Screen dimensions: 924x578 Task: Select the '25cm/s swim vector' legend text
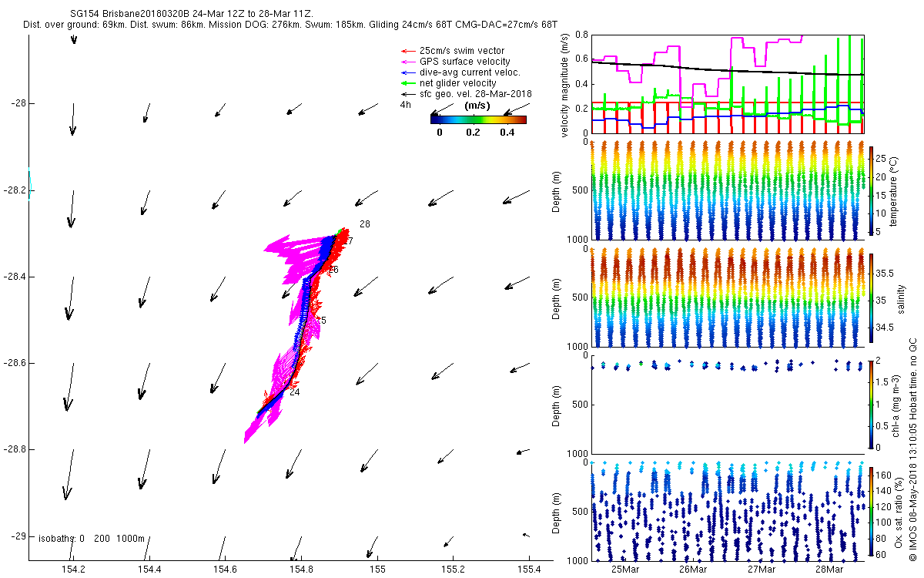[x=462, y=51]
